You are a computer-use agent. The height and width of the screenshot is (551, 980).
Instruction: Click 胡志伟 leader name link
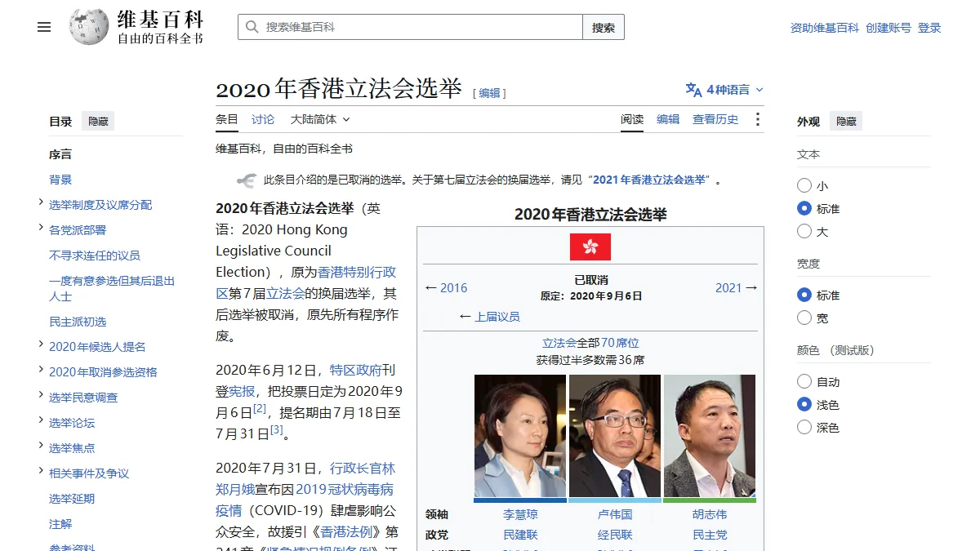pyautogui.click(x=710, y=514)
